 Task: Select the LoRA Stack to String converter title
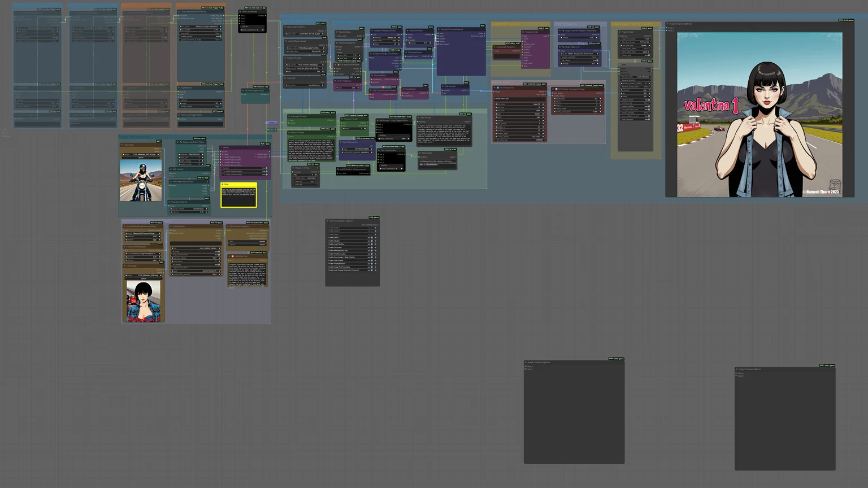pyautogui.click(x=352, y=169)
